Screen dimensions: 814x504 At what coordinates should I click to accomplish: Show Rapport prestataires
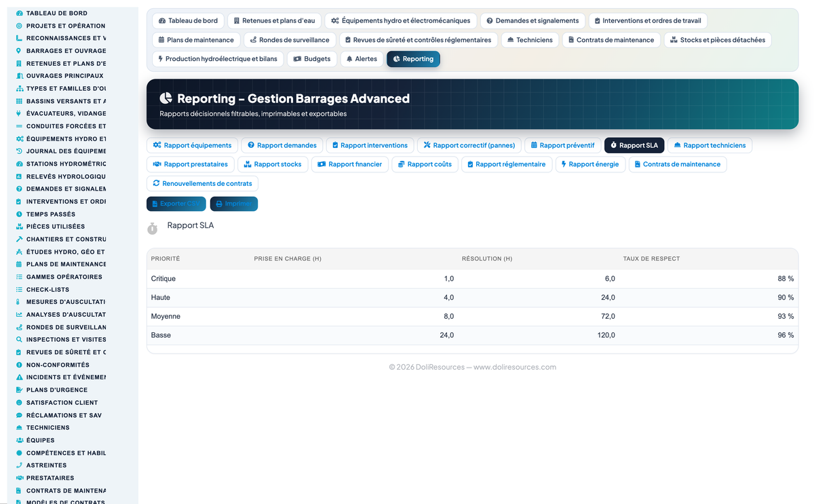point(191,164)
